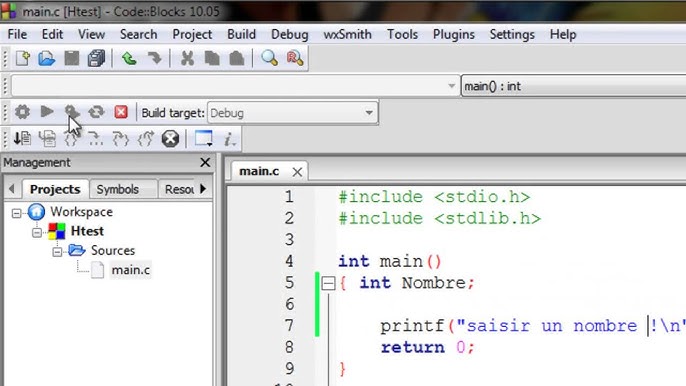Open the Project menu
686x386 pixels.
(192, 34)
